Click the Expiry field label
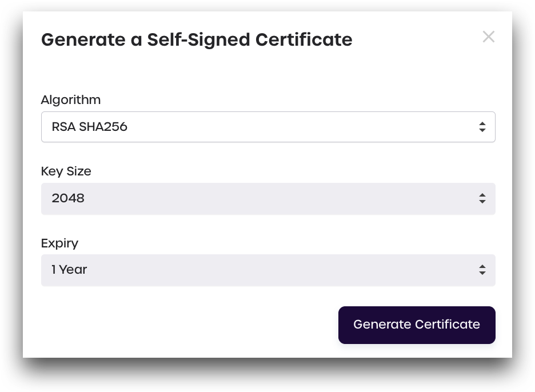 point(59,243)
